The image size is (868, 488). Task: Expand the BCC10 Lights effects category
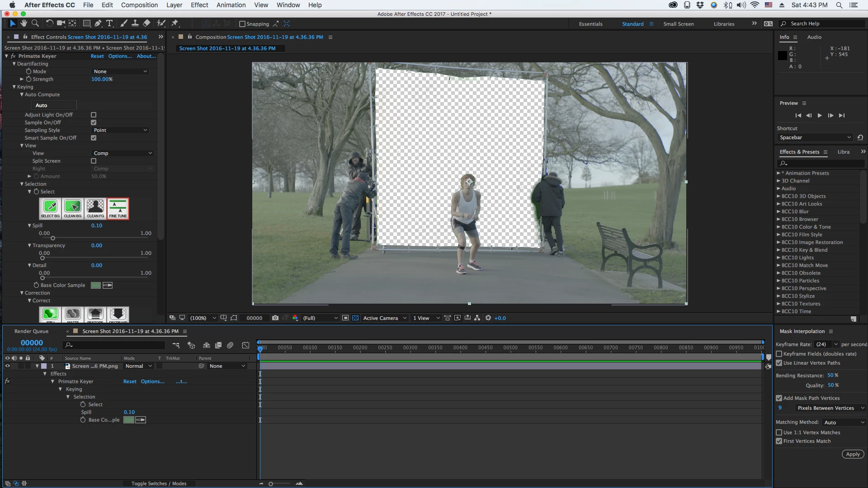(778, 258)
